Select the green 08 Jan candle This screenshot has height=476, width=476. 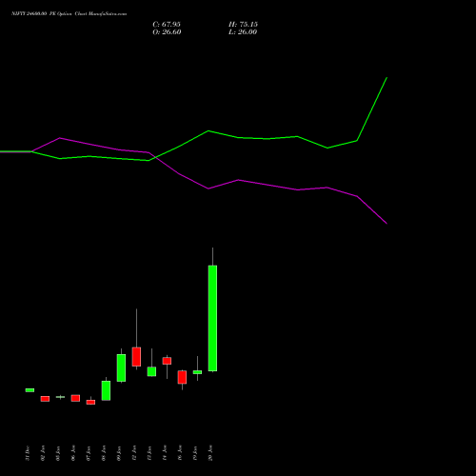[106, 390]
